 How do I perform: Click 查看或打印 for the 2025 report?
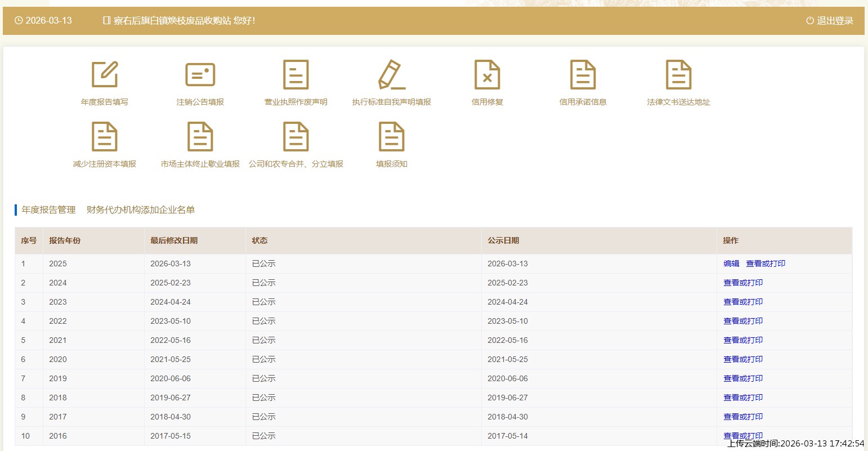(766, 264)
